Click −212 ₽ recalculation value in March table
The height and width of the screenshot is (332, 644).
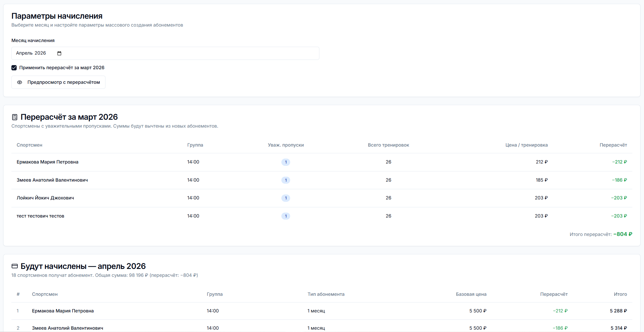tap(619, 162)
